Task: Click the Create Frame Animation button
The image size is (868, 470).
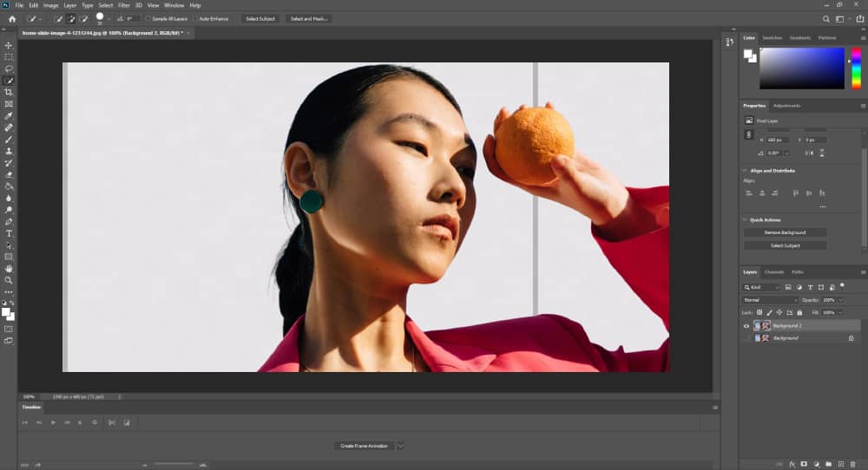Action: tap(364, 446)
